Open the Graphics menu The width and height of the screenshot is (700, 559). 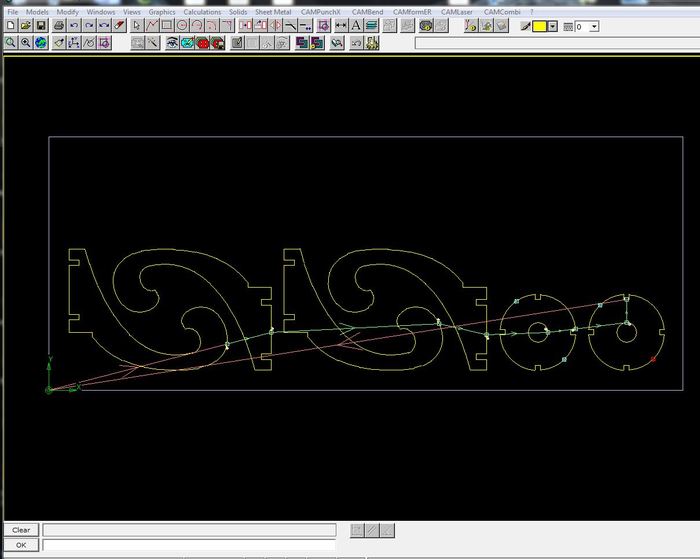[x=162, y=12]
